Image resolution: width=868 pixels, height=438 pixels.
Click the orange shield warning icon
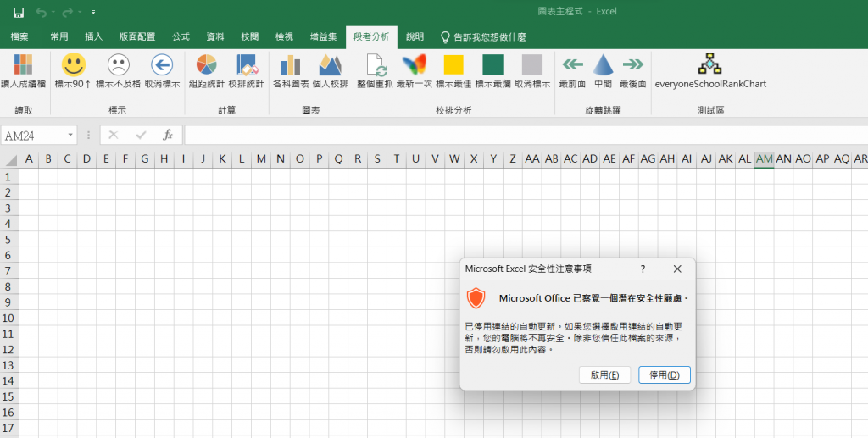click(476, 298)
